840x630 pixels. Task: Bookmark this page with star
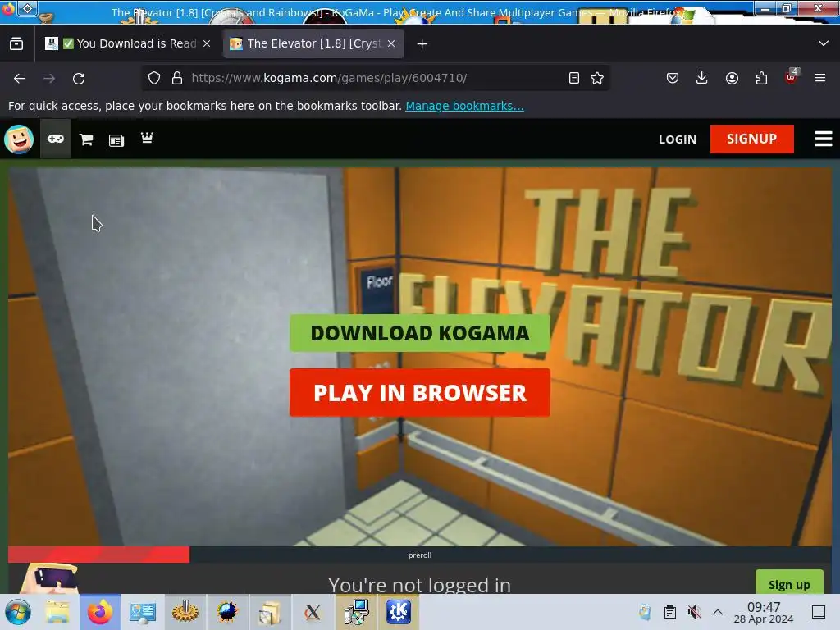click(597, 78)
